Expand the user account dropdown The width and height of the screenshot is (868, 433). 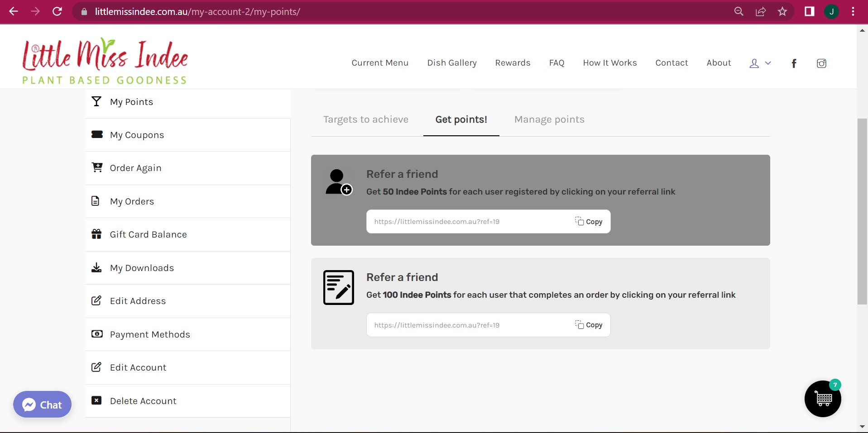click(x=760, y=63)
